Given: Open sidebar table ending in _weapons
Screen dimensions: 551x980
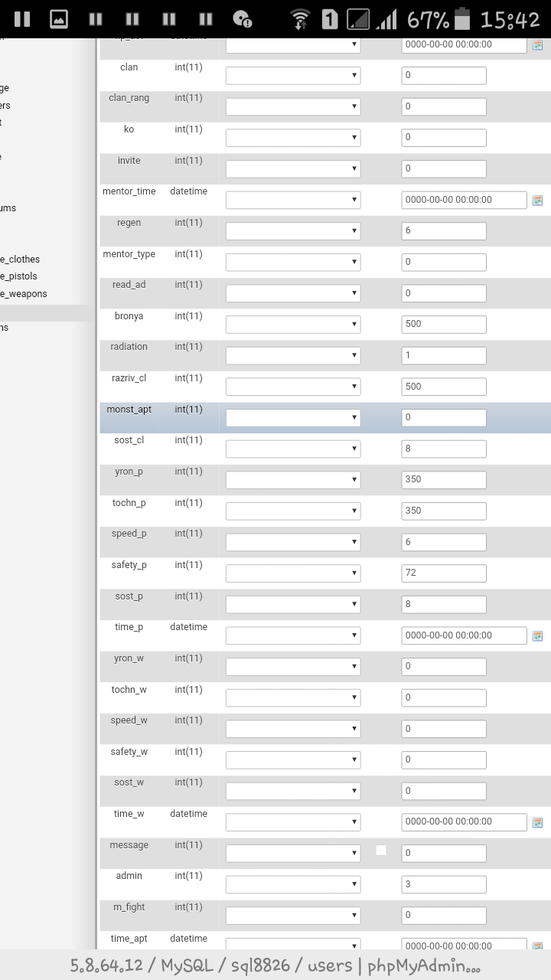Looking at the screenshot, I should tap(24, 294).
